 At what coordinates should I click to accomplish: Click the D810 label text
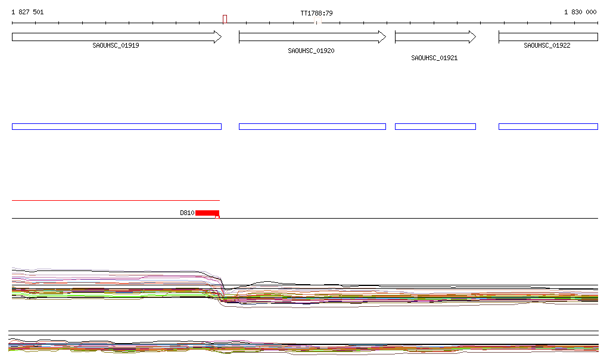pos(187,213)
